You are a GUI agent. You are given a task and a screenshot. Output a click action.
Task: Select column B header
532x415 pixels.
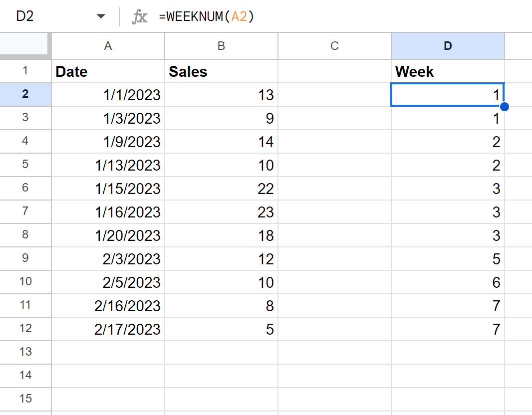(221, 46)
